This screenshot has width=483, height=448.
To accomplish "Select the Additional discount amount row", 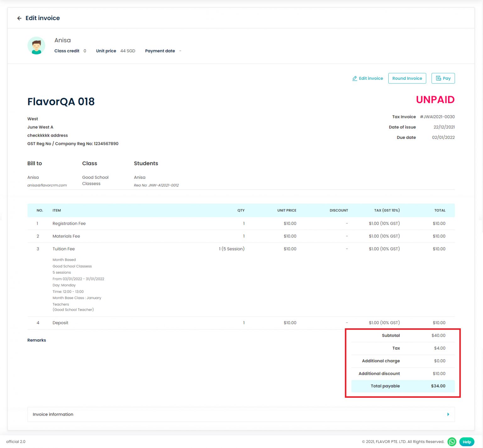I will click(402, 374).
